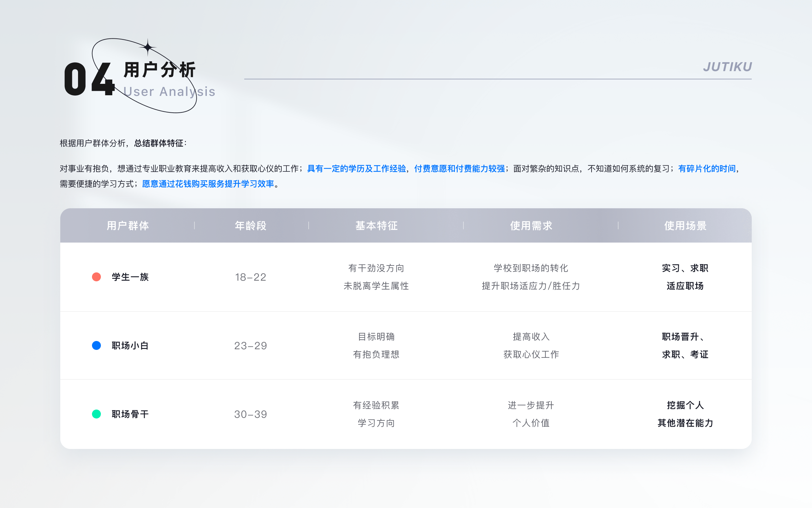Click the 学习方向 text
This screenshot has height=508, width=812.
[x=376, y=423]
